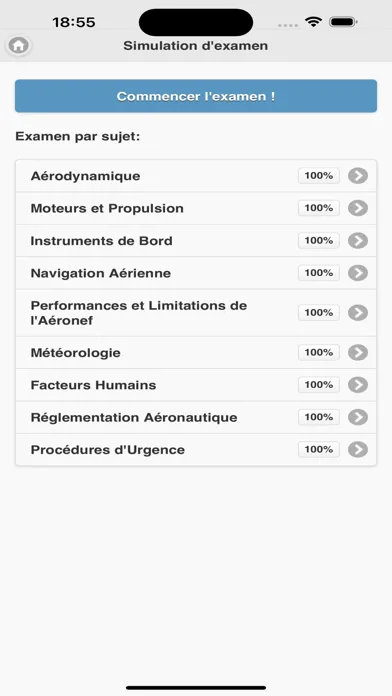This screenshot has height=696, width=392.
Task: Click the chevron next to Facteurs Humains
Action: pos(358,385)
